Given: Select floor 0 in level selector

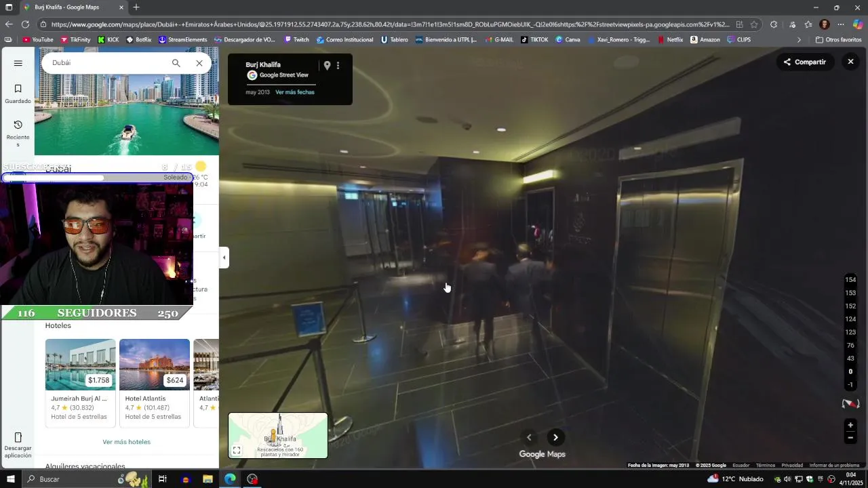Looking at the screenshot, I should (850, 371).
